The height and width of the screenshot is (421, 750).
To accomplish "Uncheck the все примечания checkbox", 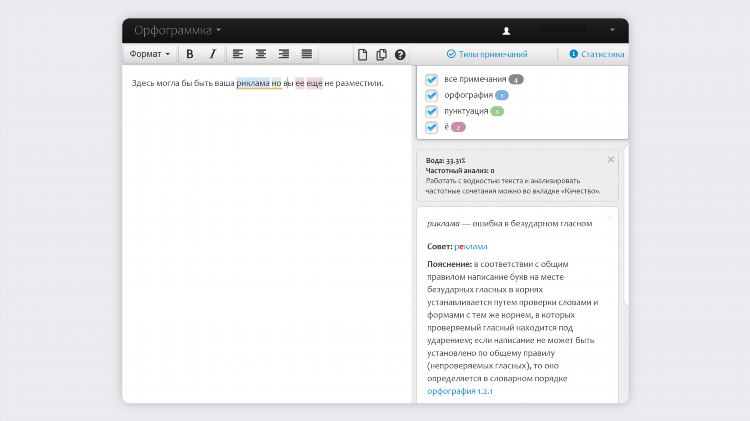I will pos(431,79).
